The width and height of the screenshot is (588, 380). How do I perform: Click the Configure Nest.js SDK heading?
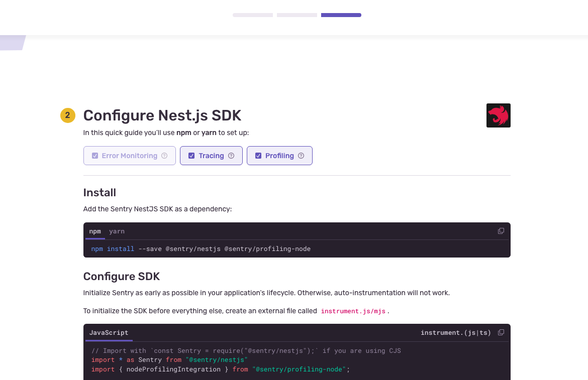(x=162, y=115)
